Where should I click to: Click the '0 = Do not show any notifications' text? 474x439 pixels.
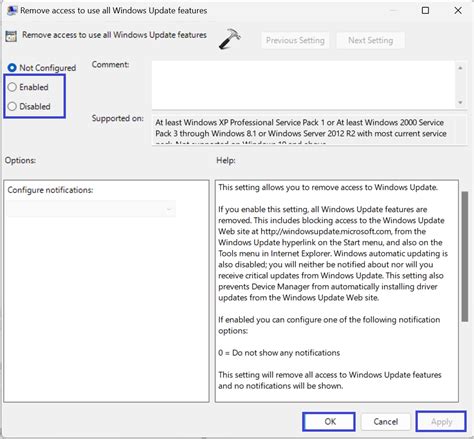coord(279,353)
